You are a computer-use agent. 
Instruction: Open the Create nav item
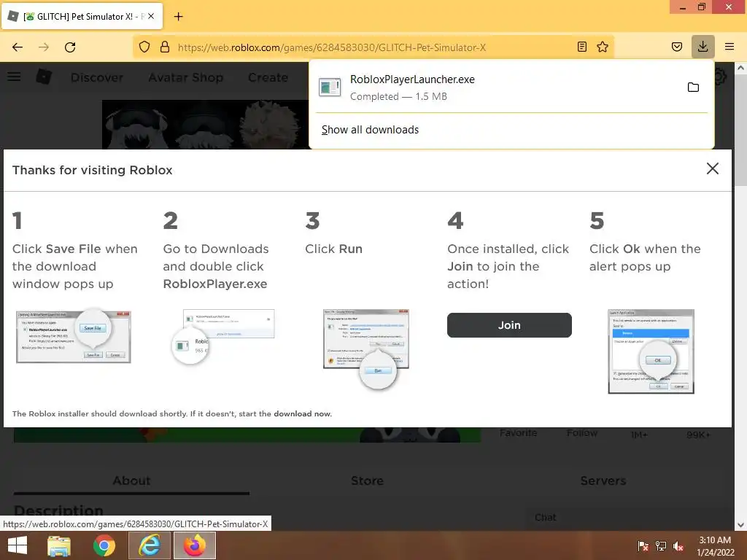coord(268,77)
